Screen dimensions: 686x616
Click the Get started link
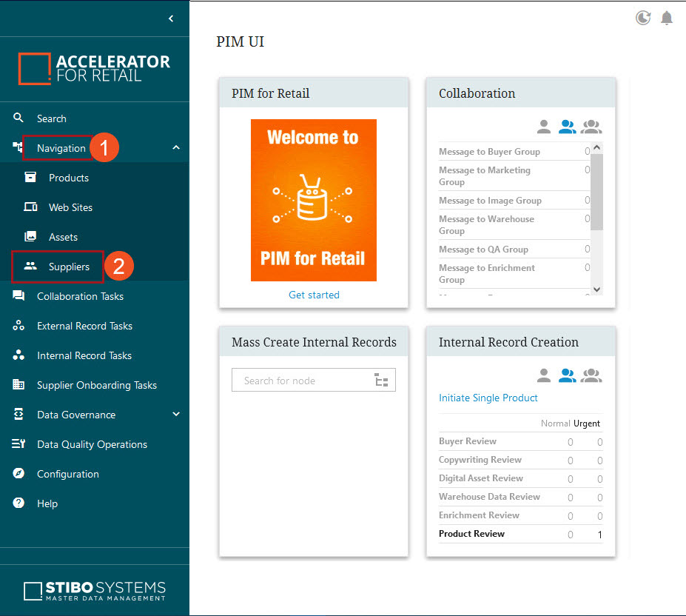coord(314,295)
